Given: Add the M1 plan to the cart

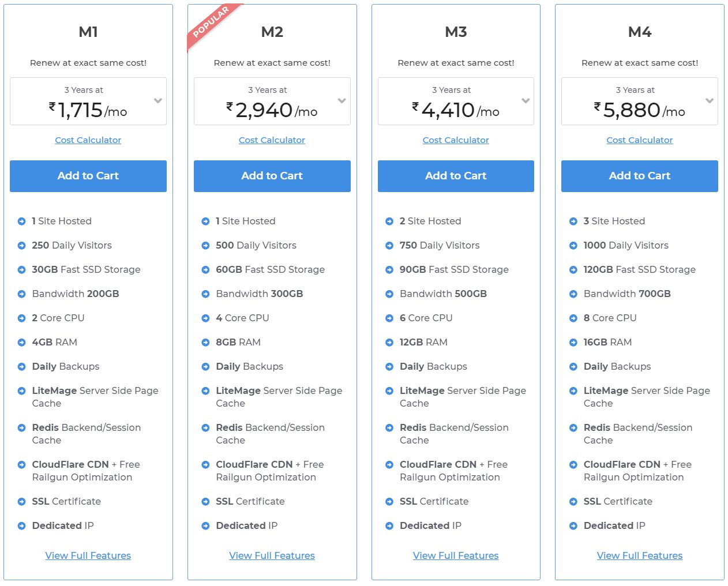Looking at the screenshot, I should [x=88, y=176].
